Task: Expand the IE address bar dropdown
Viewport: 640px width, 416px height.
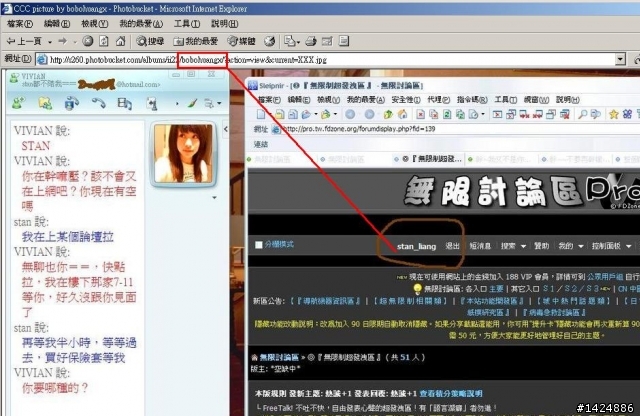Action: 620,60
